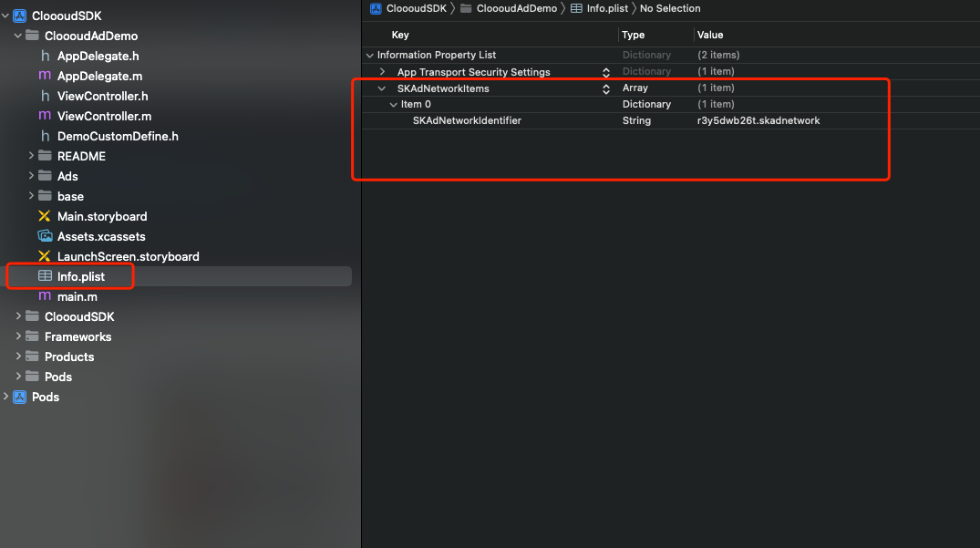
Task: Expand the Frameworks group
Action: pyautogui.click(x=18, y=336)
